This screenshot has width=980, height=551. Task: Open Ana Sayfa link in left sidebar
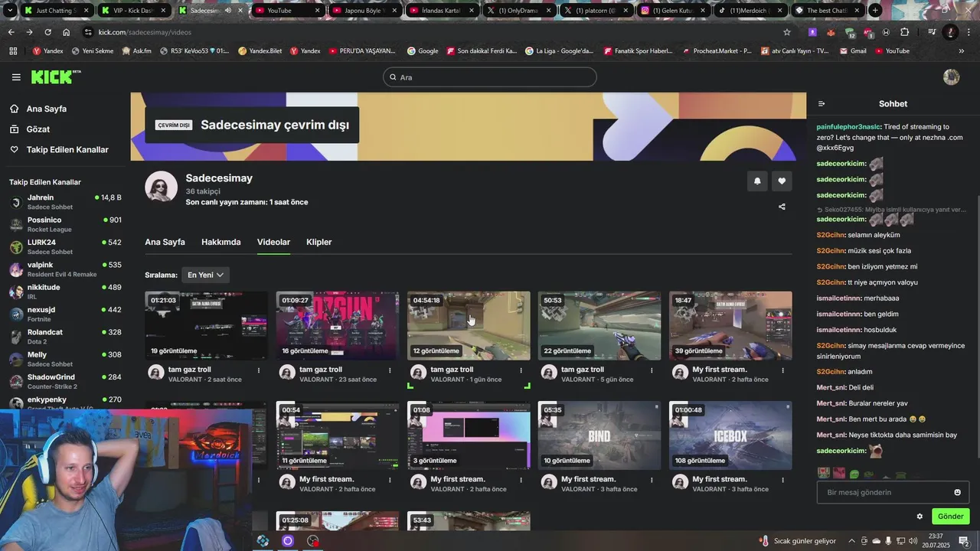pos(47,109)
